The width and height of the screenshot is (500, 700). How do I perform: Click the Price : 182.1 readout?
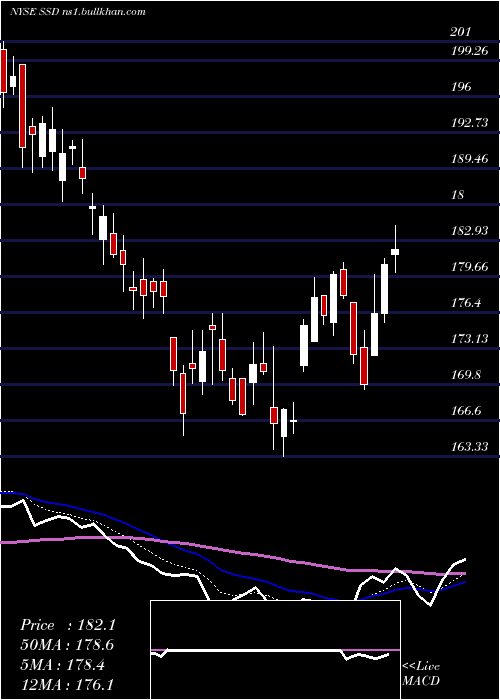[68, 625]
